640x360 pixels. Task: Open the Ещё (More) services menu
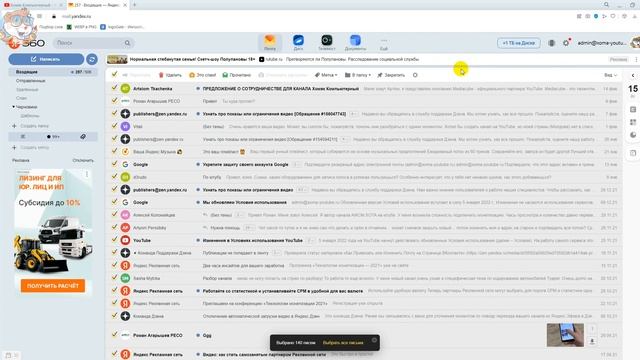pyautogui.click(x=384, y=44)
